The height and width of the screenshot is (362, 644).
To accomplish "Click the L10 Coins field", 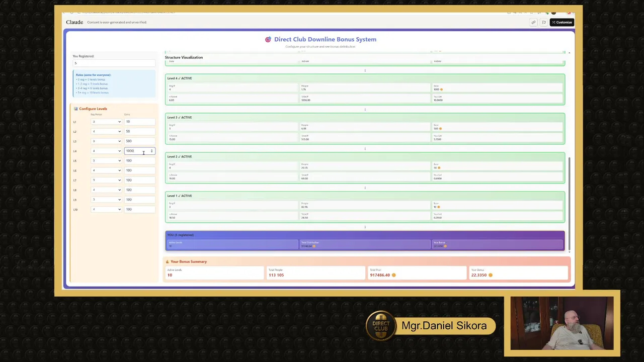I will pos(139,209).
